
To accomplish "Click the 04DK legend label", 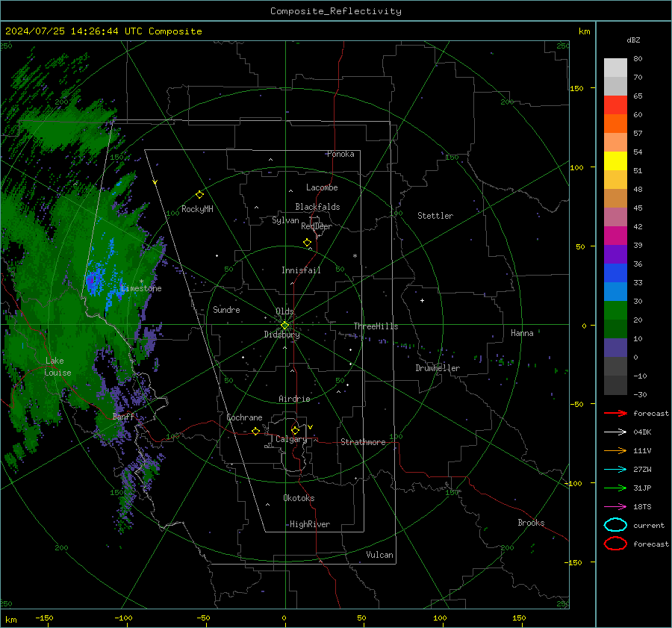I will point(642,432).
